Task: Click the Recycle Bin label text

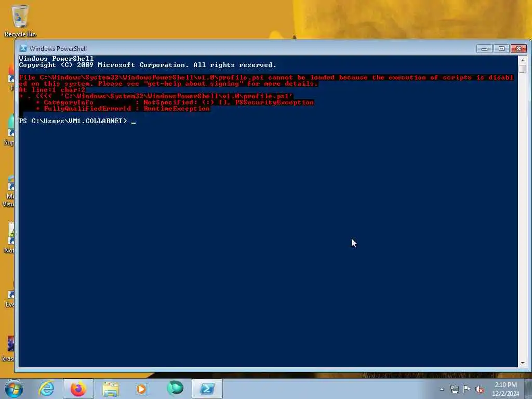Action: click(20, 34)
